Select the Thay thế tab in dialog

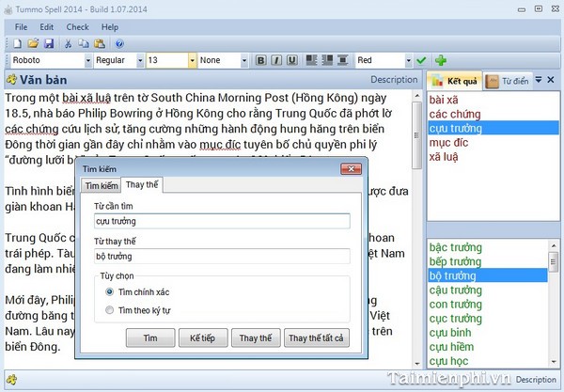pos(142,184)
